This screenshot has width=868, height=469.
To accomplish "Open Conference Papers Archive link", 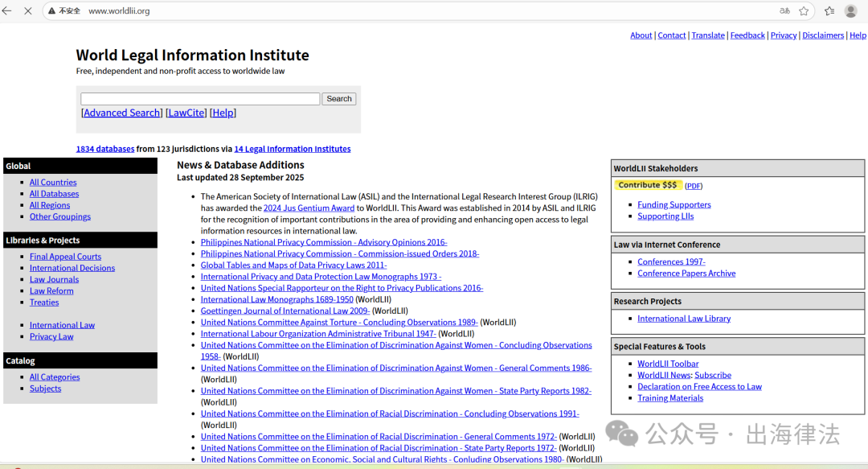I will [x=686, y=274].
